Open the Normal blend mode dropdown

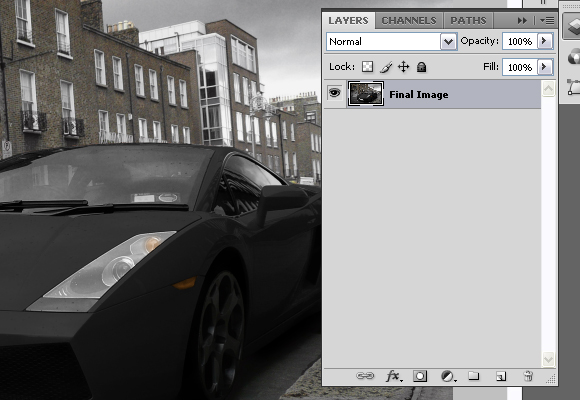[392, 41]
